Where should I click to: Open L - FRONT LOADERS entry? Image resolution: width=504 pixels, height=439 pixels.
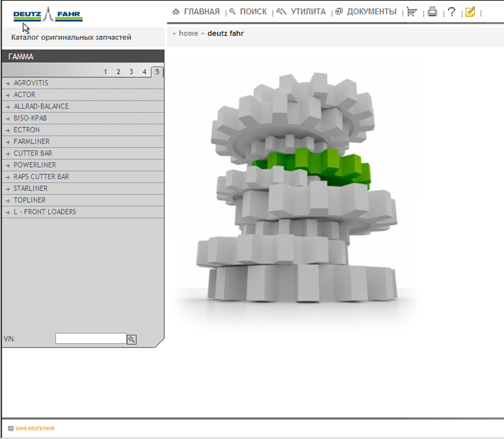(45, 212)
